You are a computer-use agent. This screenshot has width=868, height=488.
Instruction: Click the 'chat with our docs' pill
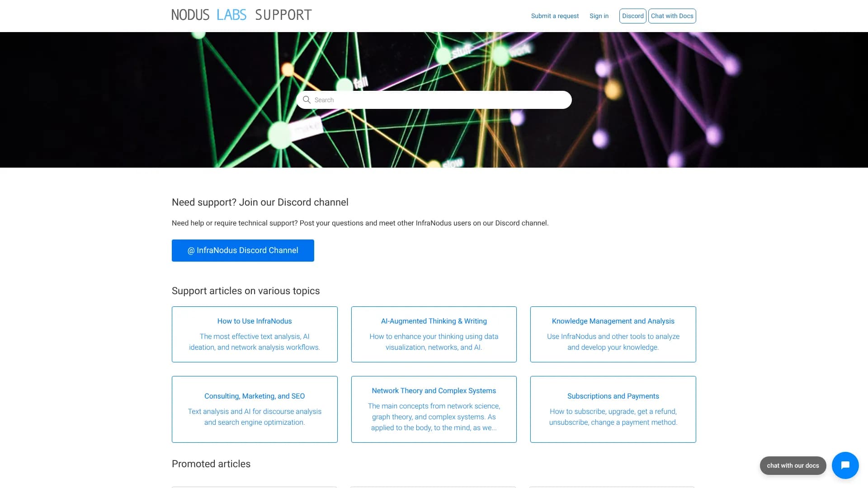(793, 465)
